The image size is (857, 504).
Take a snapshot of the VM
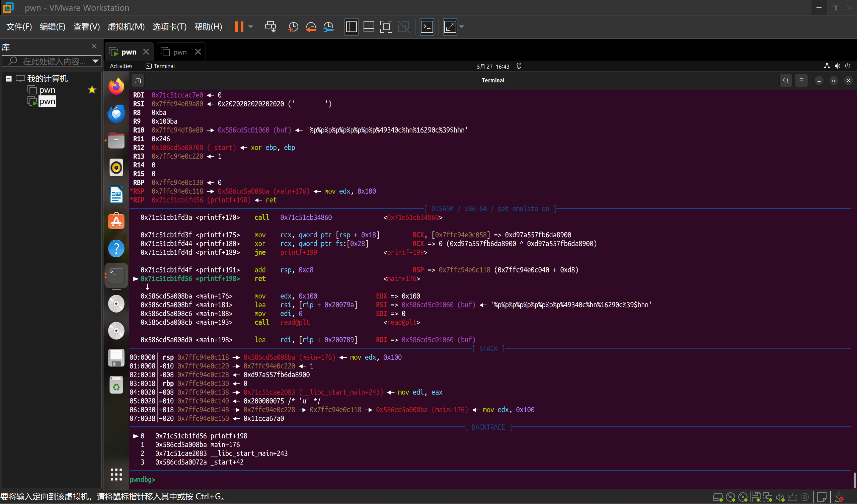tap(293, 26)
